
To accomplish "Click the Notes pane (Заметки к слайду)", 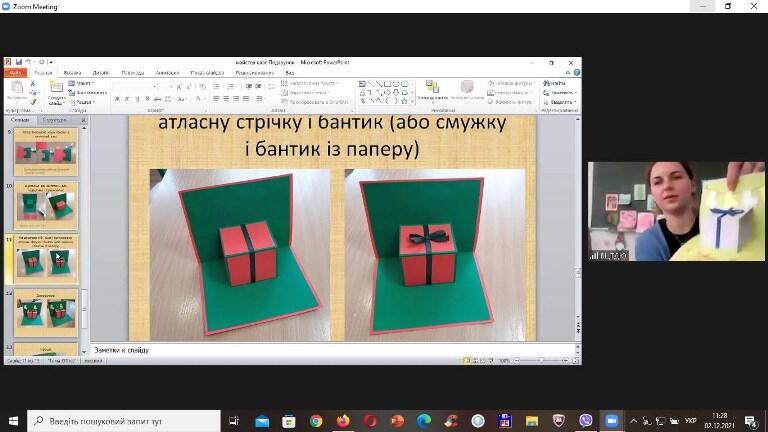I will [x=332, y=350].
